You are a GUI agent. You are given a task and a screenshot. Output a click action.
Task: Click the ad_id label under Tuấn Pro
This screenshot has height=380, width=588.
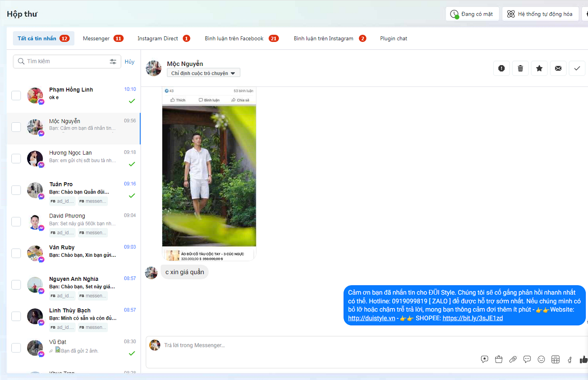pyautogui.click(x=62, y=201)
